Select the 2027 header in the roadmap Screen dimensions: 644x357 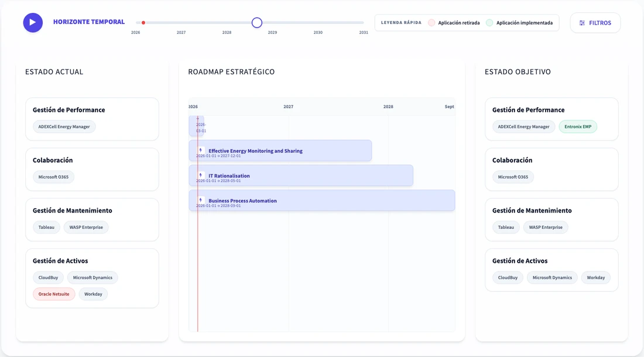coord(288,107)
